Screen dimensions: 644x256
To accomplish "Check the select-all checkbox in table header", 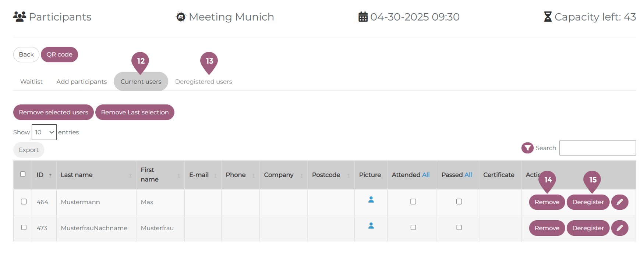I will point(23,174).
